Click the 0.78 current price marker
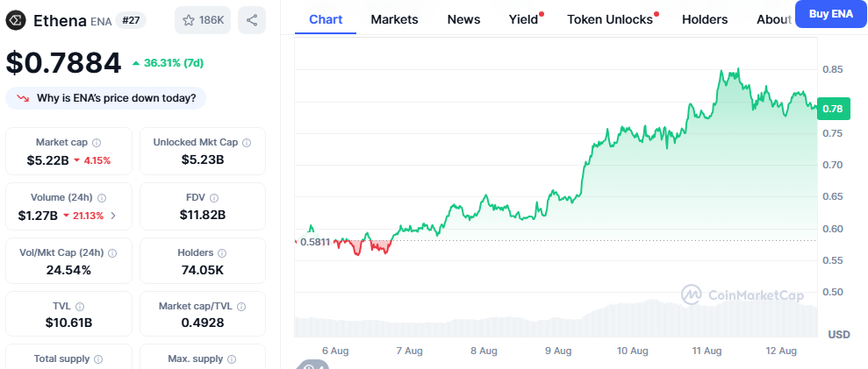This screenshot has width=868, height=369. click(833, 109)
